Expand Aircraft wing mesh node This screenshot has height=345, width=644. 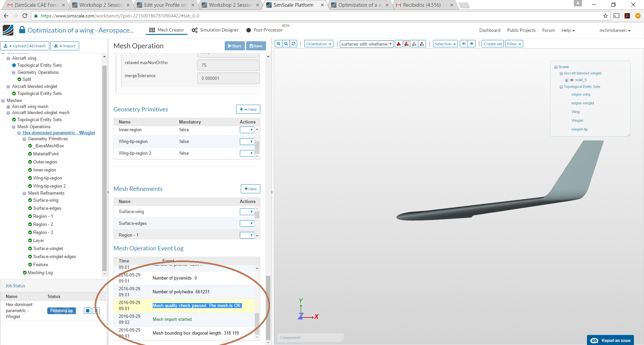(x=8, y=107)
